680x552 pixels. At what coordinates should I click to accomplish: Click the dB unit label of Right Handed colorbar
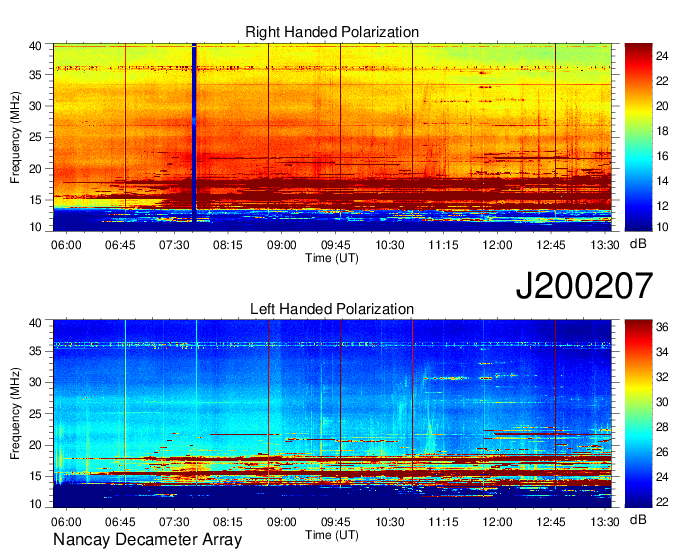click(638, 244)
